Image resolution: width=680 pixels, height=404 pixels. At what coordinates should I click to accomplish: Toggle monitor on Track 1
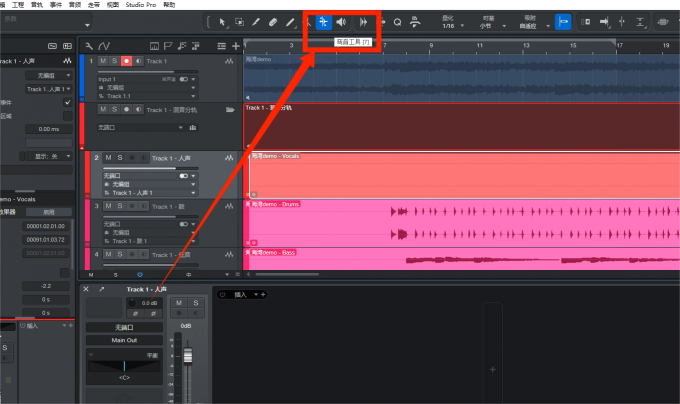(138, 61)
